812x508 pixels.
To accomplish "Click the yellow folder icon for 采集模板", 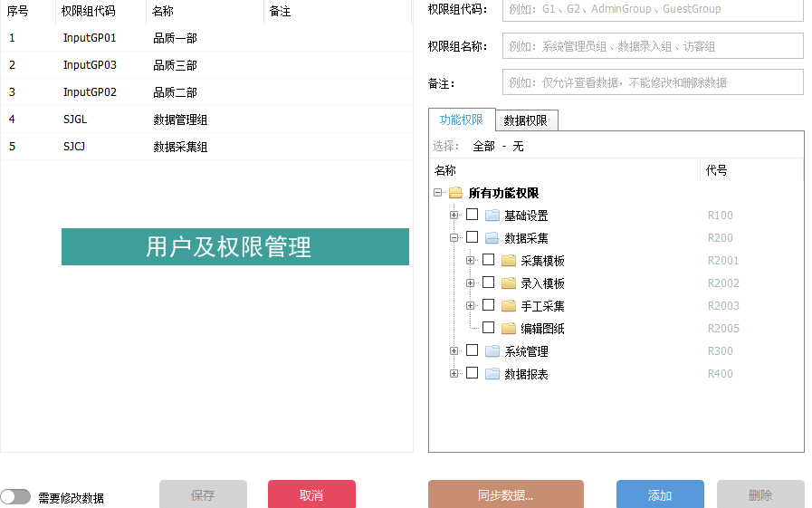I will (509, 261).
